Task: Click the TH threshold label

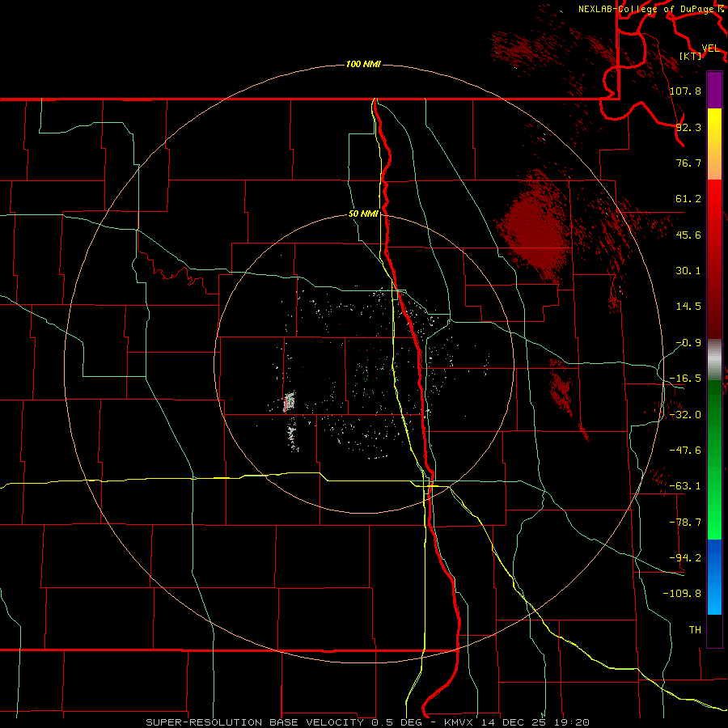Action: 695,630
